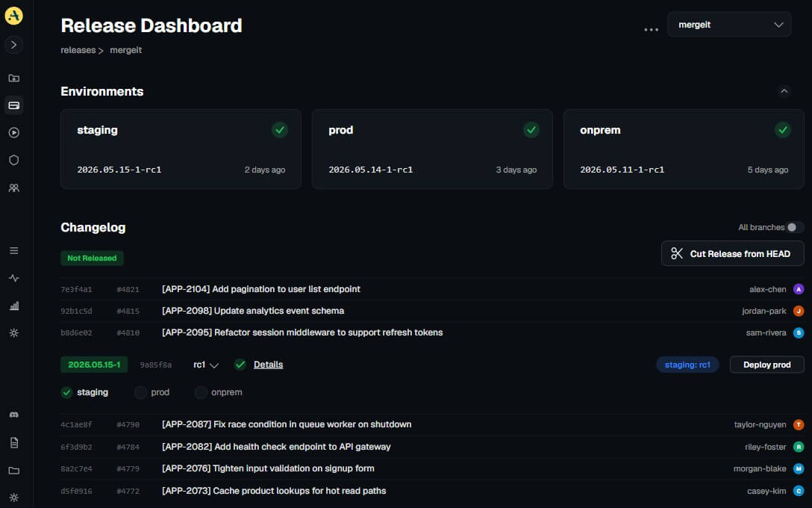The image size is (812, 508).
Task: Open APP-2076 input validation entry
Action: click(x=268, y=468)
